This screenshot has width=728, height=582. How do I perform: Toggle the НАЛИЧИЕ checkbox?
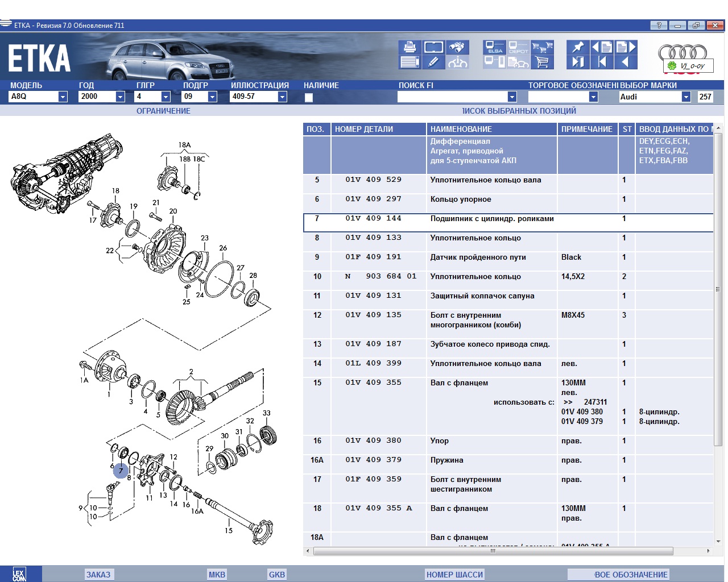click(x=309, y=97)
